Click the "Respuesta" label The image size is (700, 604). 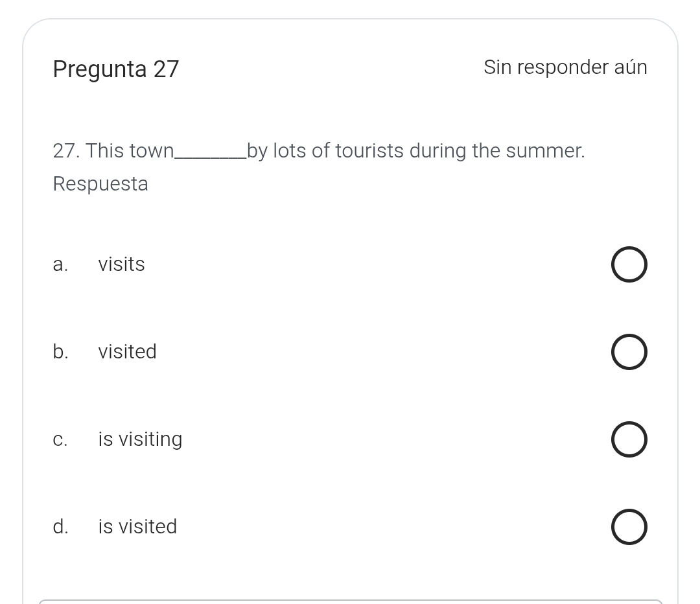100,184
